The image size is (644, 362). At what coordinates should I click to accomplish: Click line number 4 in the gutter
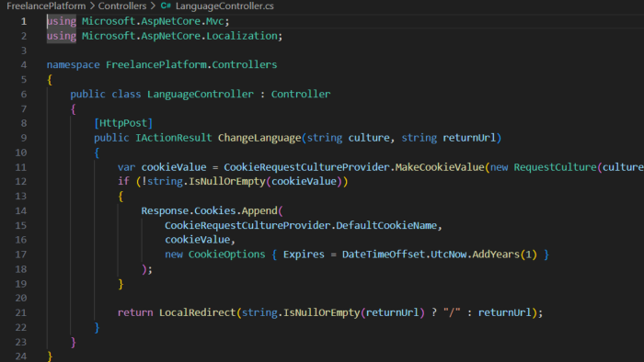tap(24, 65)
